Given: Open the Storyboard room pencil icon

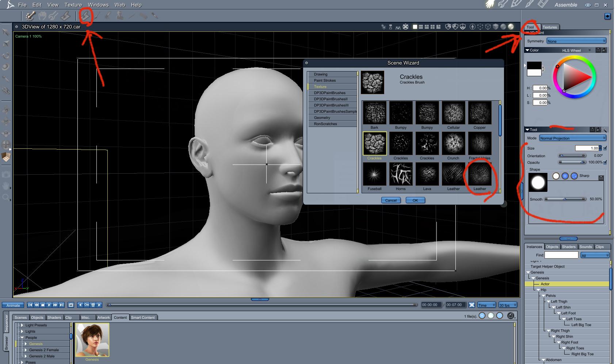Looking at the screenshot, I should click(x=516, y=4).
